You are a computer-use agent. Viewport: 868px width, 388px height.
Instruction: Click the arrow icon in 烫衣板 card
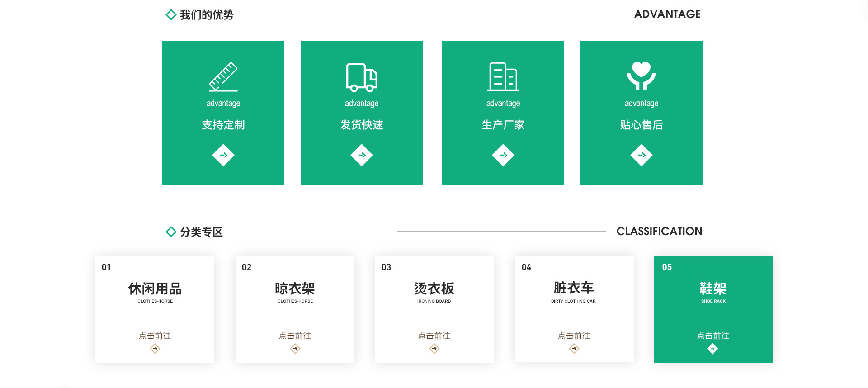pyautogui.click(x=434, y=349)
